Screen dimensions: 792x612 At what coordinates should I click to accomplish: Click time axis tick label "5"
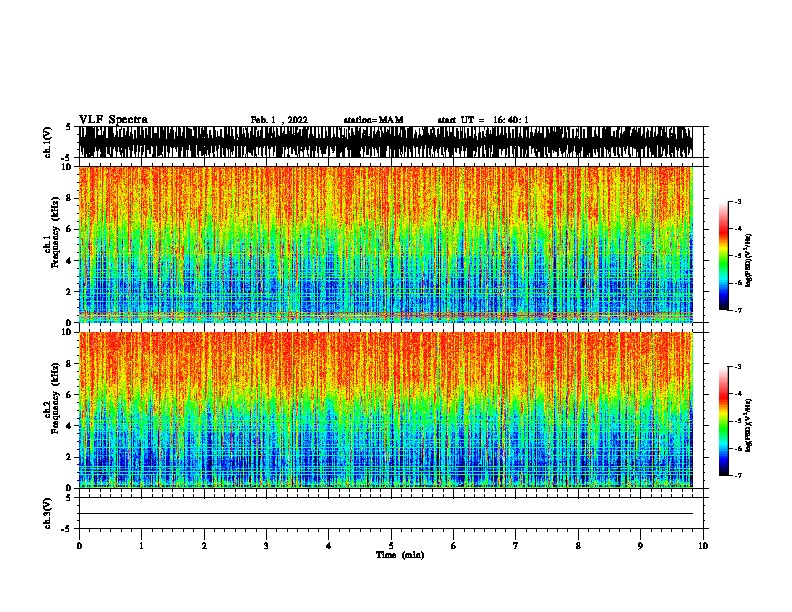[x=391, y=545]
